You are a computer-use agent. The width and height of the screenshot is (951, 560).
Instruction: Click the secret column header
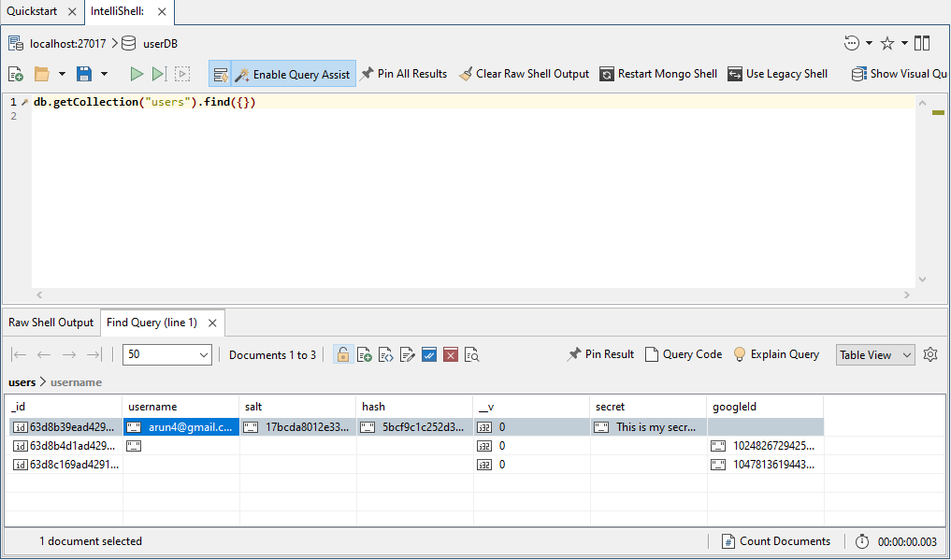click(x=648, y=407)
